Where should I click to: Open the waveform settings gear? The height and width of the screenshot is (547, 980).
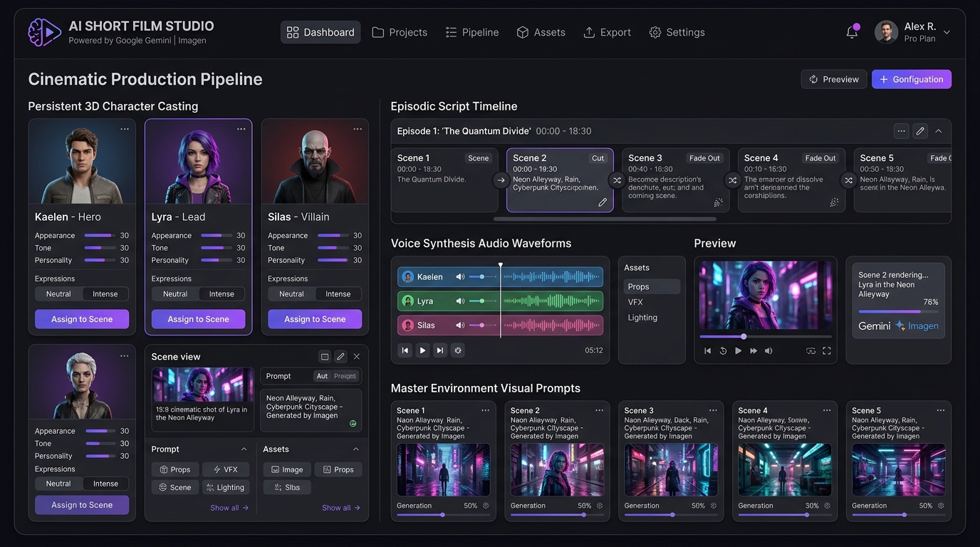(458, 350)
